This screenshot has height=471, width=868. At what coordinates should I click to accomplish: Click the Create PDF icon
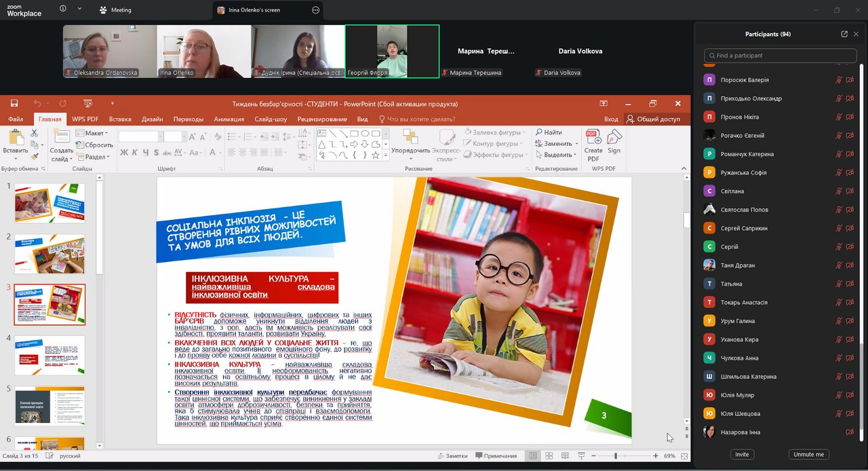[593, 145]
